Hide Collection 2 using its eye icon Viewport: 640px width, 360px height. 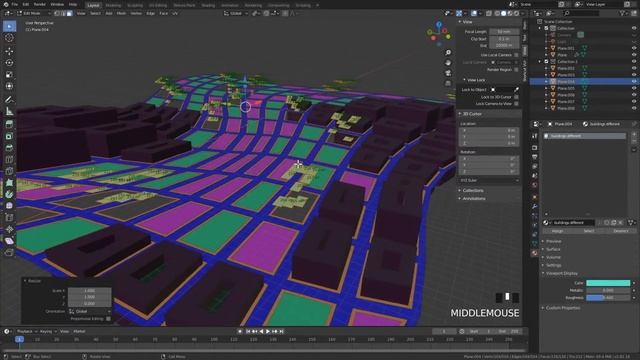[x=634, y=62]
